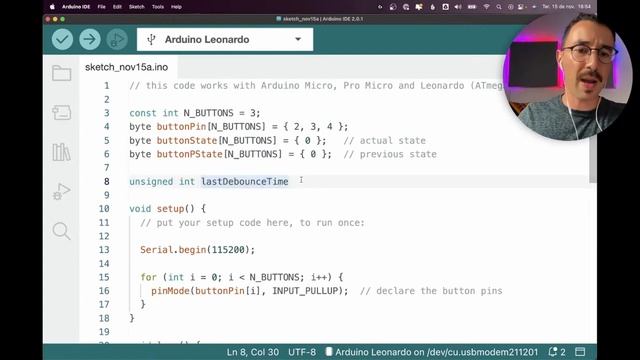Click line number 13 in the gutter
640x360 pixels.
coord(104,249)
